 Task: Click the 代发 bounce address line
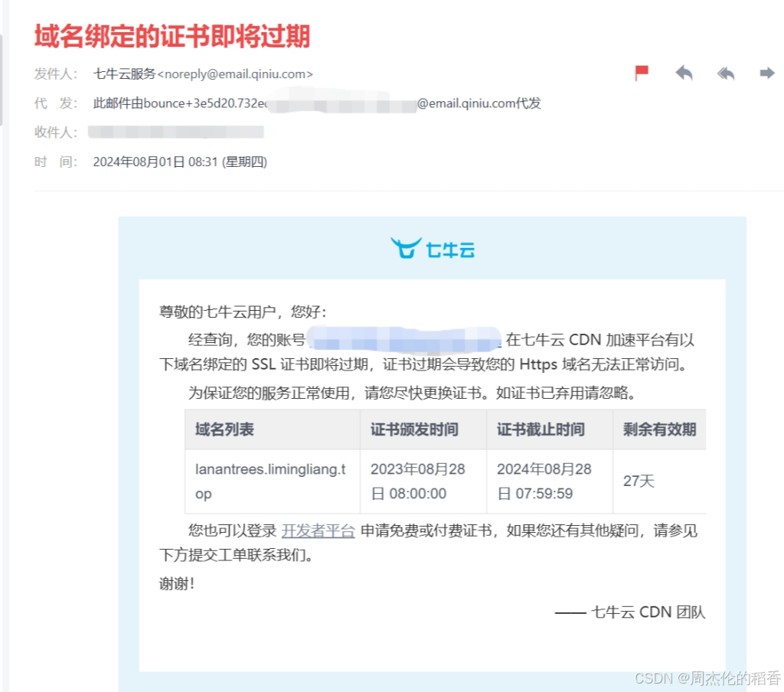(317, 103)
